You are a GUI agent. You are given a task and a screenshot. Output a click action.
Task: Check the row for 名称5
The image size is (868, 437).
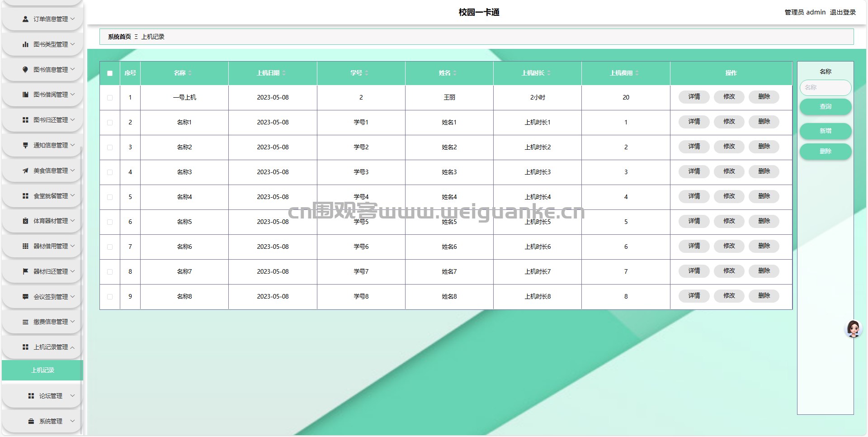tap(110, 222)
